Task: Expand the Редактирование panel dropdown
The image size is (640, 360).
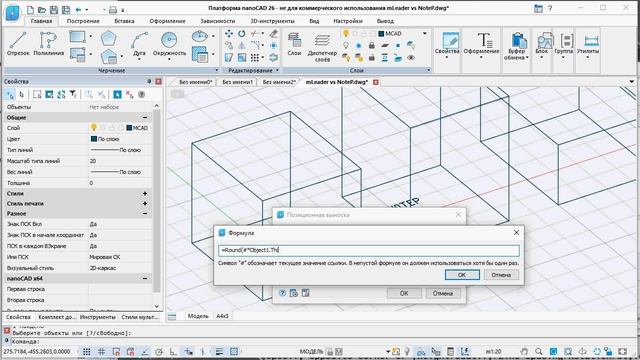Action: tap(277, 71)
